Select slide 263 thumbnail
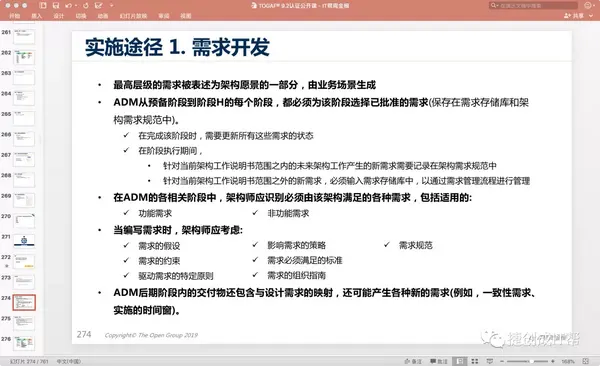The image size is (600, 366). point(24,77)
